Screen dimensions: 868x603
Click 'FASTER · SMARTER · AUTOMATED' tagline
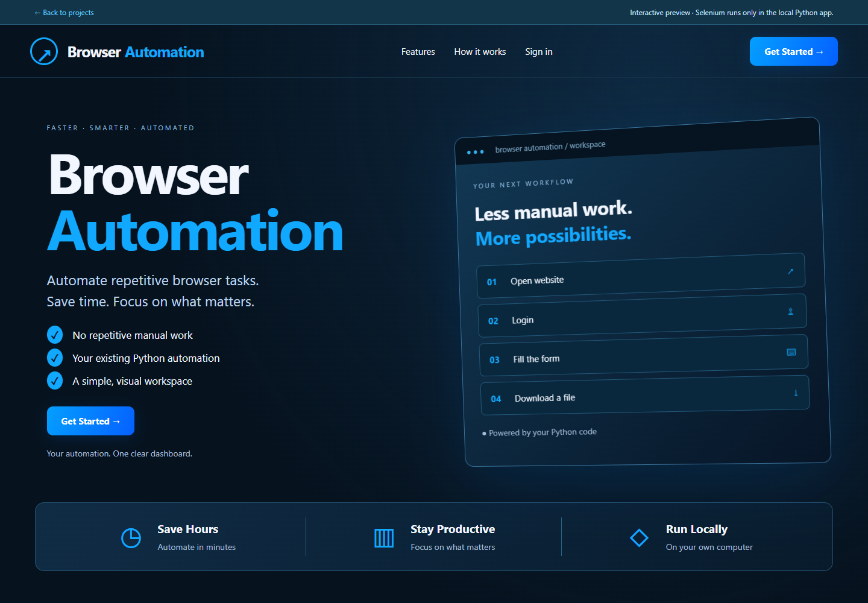tap(121, 128)
